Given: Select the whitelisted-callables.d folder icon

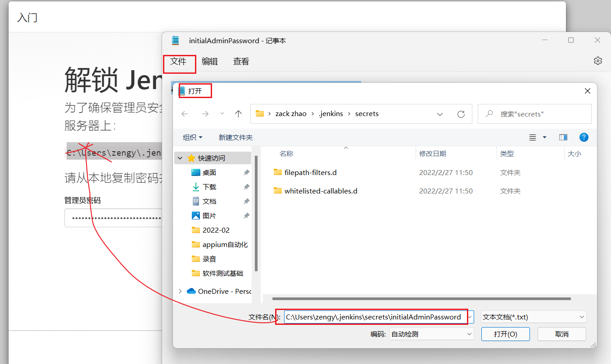Looking at the screenshot, I should pyautogui.click(x=277, y=191).
